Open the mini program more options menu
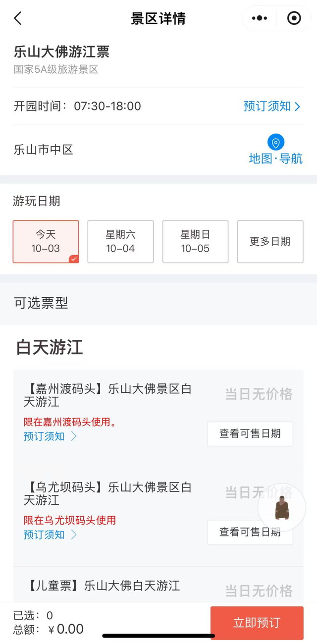 (260, 19)
